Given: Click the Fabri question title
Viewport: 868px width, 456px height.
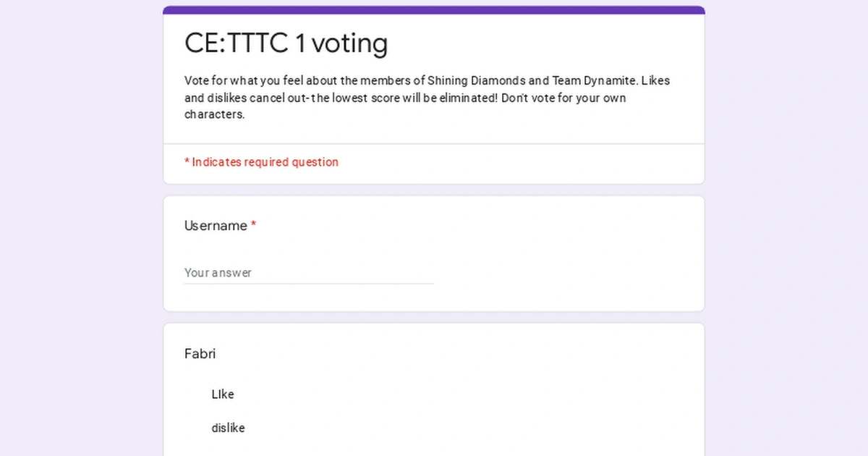Looking at the screenshot, I should (x=200, y=354).
